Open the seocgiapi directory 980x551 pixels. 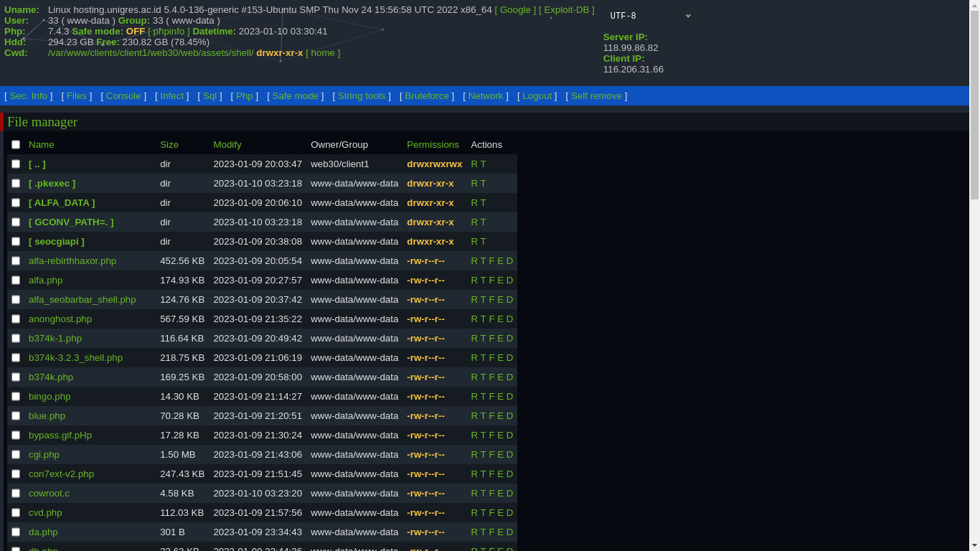[x=57, y=242]
